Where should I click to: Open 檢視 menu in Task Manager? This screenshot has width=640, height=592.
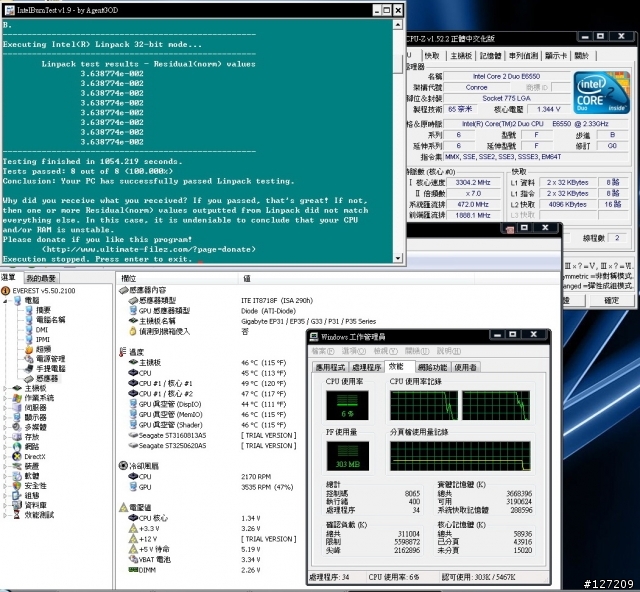click(385, 351)
